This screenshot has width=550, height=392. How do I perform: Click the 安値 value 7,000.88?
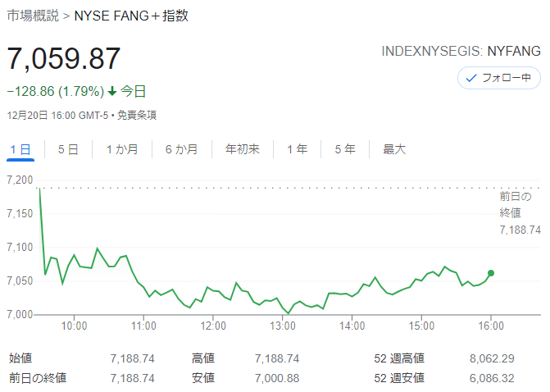pos(277,378)
